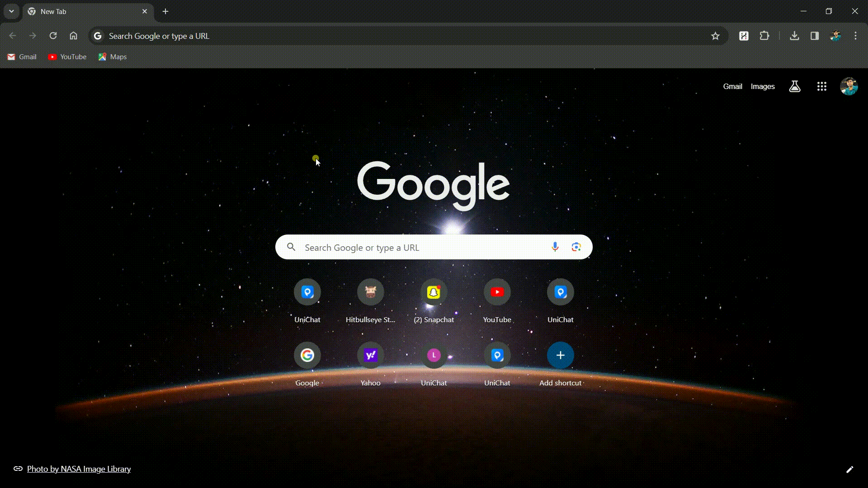Open the Google apps grid
Image resolution: width=868 pixels, height=488 pixels.
point(821,86)
